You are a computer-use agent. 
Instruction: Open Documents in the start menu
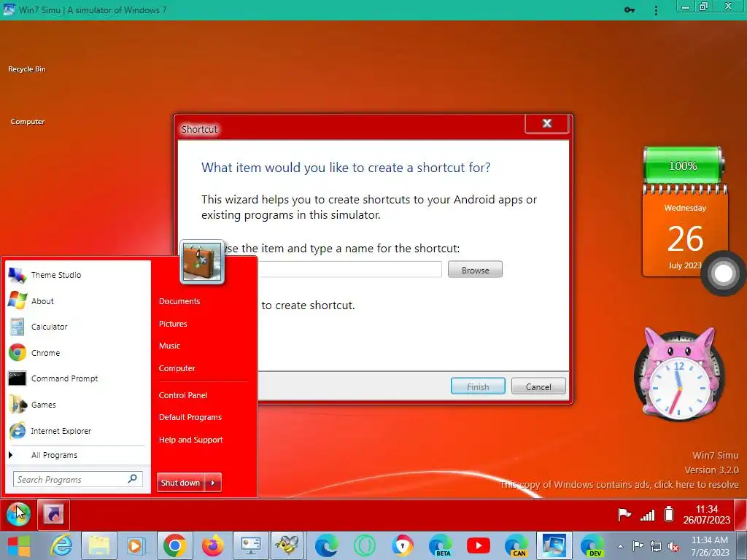pos(179,301)
